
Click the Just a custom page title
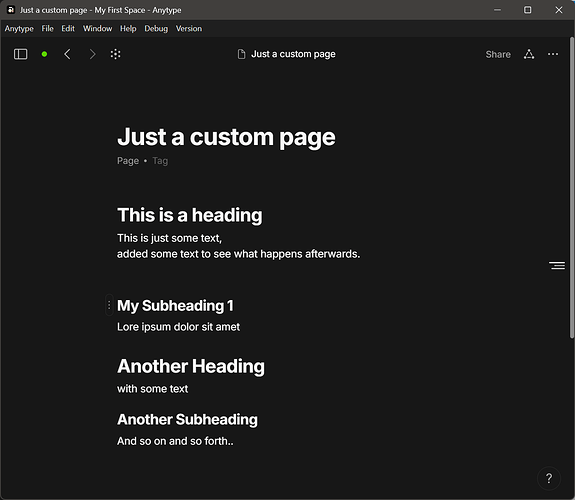(226, 137)
